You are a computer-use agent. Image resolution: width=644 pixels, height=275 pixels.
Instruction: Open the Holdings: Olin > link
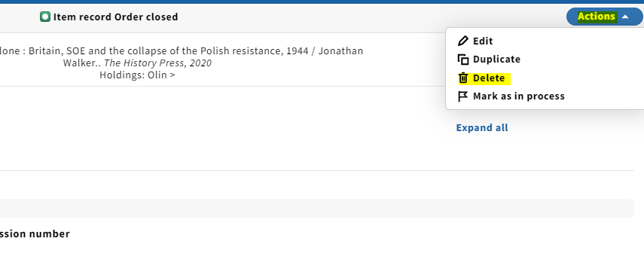(x=137, y=75)
